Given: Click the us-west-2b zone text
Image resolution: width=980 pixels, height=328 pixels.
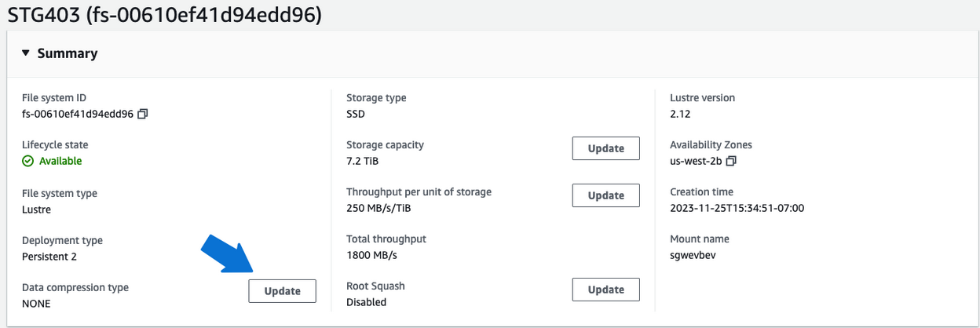Looking at the screenshot, I should point(696,161).
